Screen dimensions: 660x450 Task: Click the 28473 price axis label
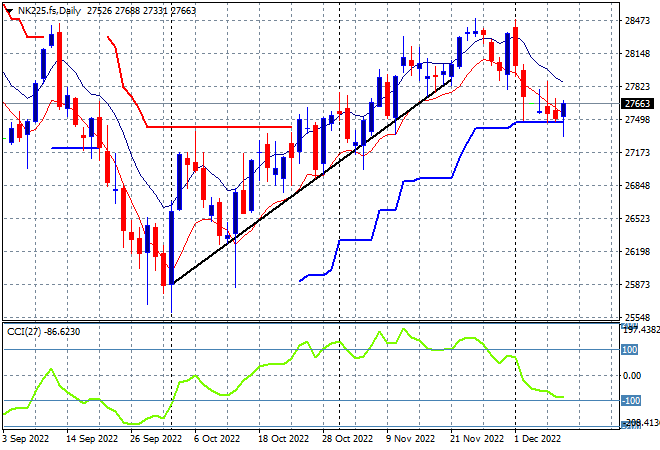[x=637, y=20]
